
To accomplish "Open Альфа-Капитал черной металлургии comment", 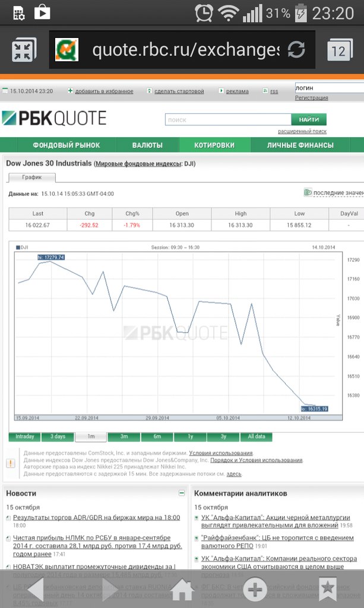I will pyautogui.click(x=276, y=521).
